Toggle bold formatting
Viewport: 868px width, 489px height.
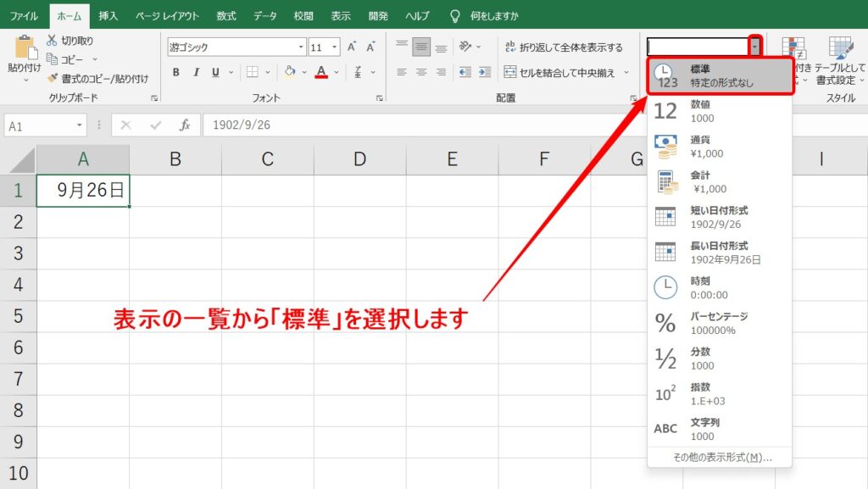coord(176,73)
